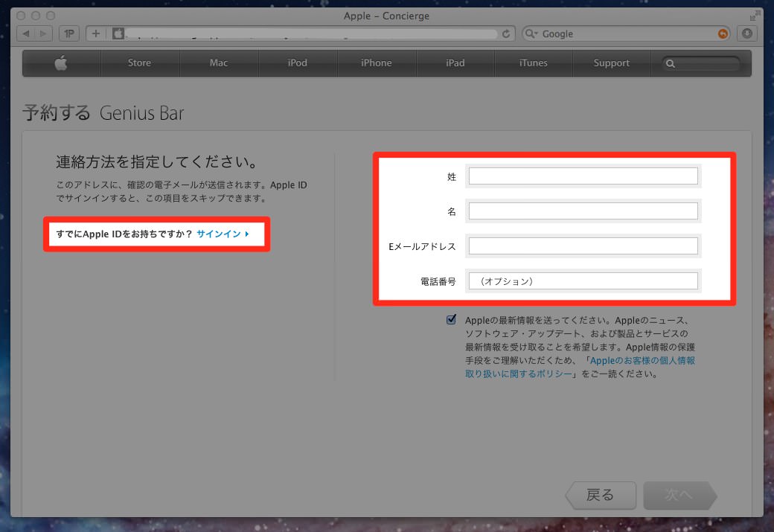
Task: Click the Apple site search magnifier icon
Action: click(x=671, y=63)
